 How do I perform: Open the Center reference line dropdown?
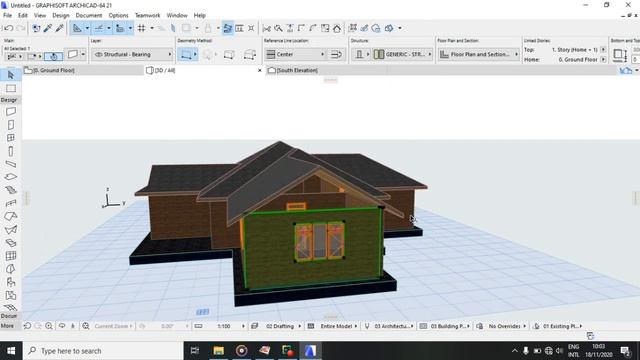295,54
